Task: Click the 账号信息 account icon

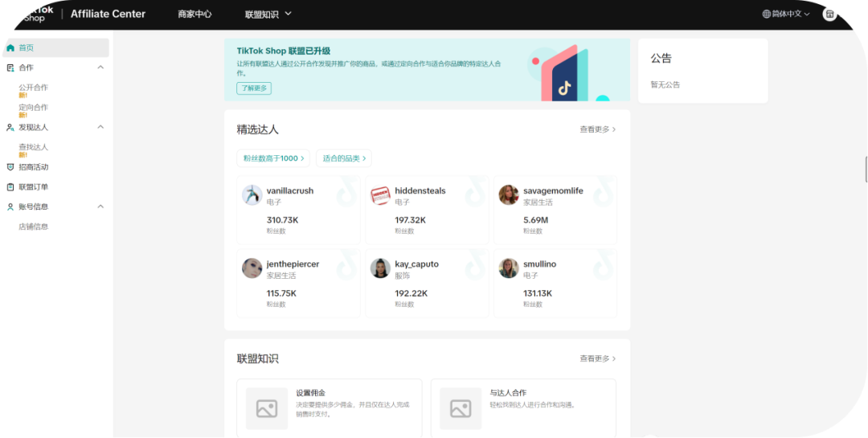Action: (10, 207)
